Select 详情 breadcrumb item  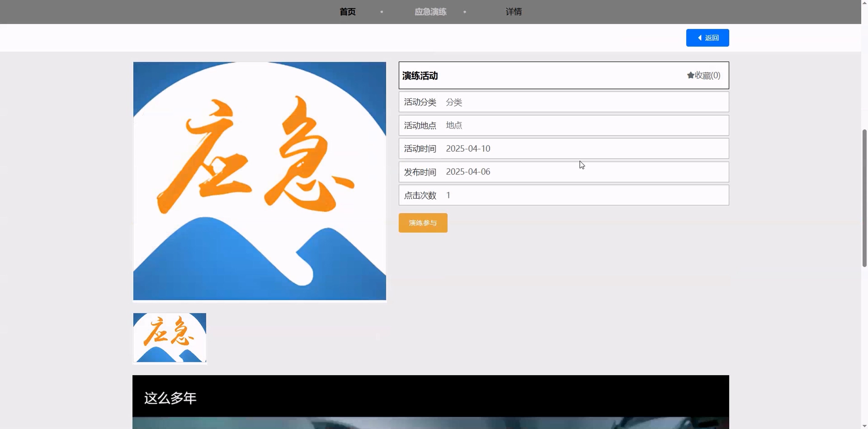coord(514,12)
